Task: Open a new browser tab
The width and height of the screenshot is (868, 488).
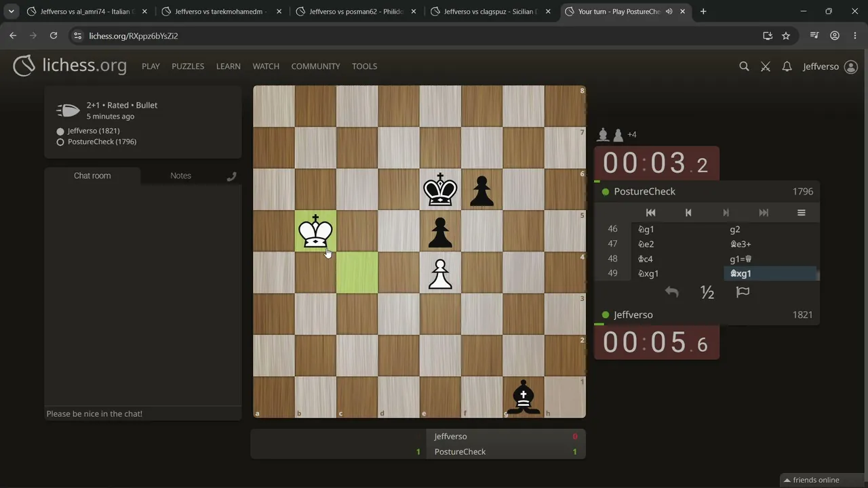Action: [x=703, y=12]
